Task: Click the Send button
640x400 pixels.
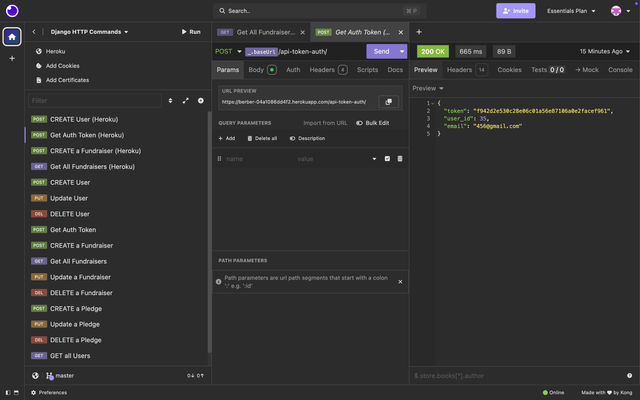Action: click(381, 51)
